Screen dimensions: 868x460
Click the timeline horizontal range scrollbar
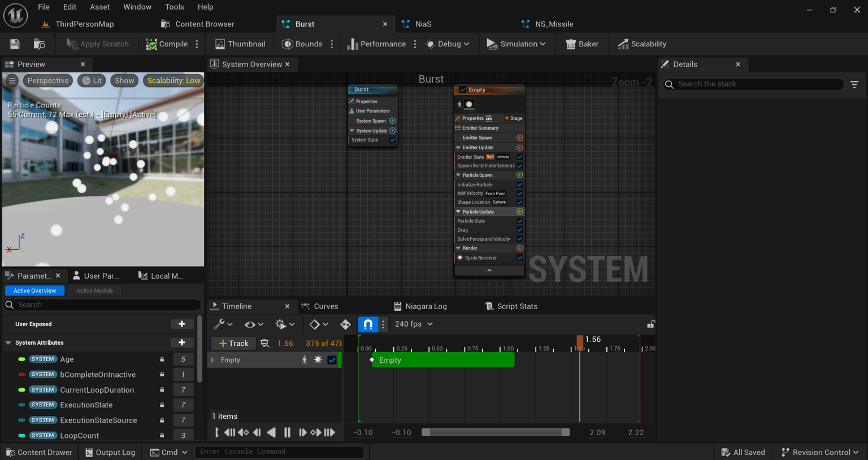(496, 433)
